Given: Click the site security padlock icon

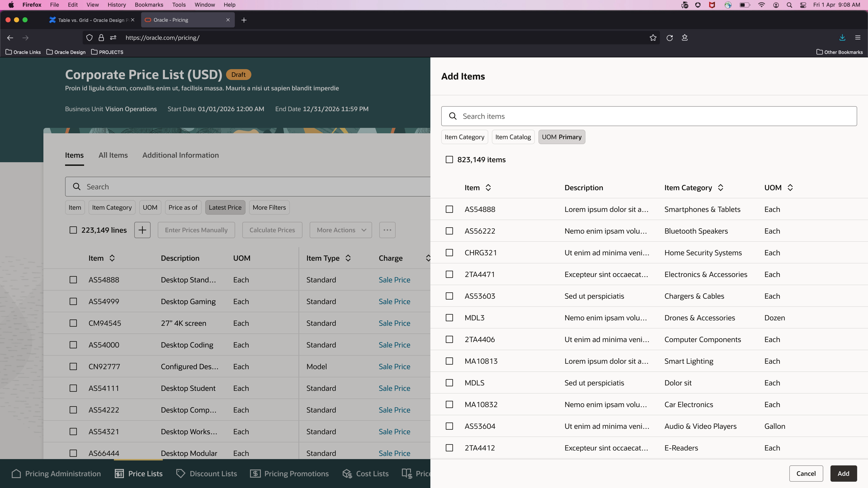Looking at the screenshot, I should pyautogui.click(x=101, y=38).
